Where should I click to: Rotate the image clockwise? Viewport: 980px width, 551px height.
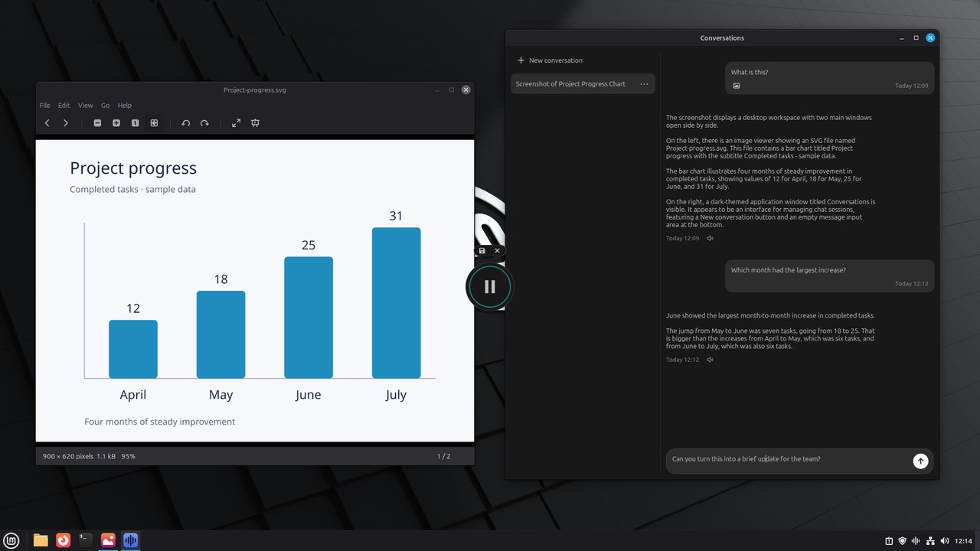tap(204, 123)
